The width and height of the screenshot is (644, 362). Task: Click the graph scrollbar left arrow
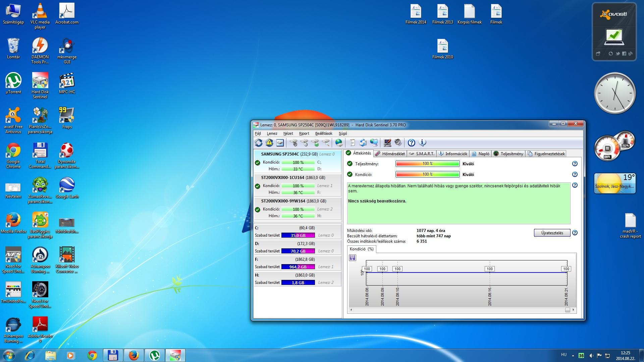tap(351, 310)
